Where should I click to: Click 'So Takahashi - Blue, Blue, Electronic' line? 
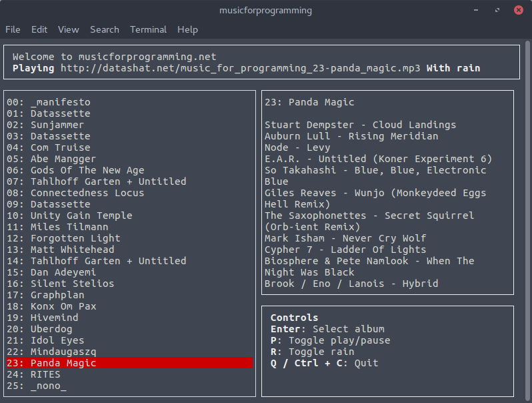click(x=375, y=170)
